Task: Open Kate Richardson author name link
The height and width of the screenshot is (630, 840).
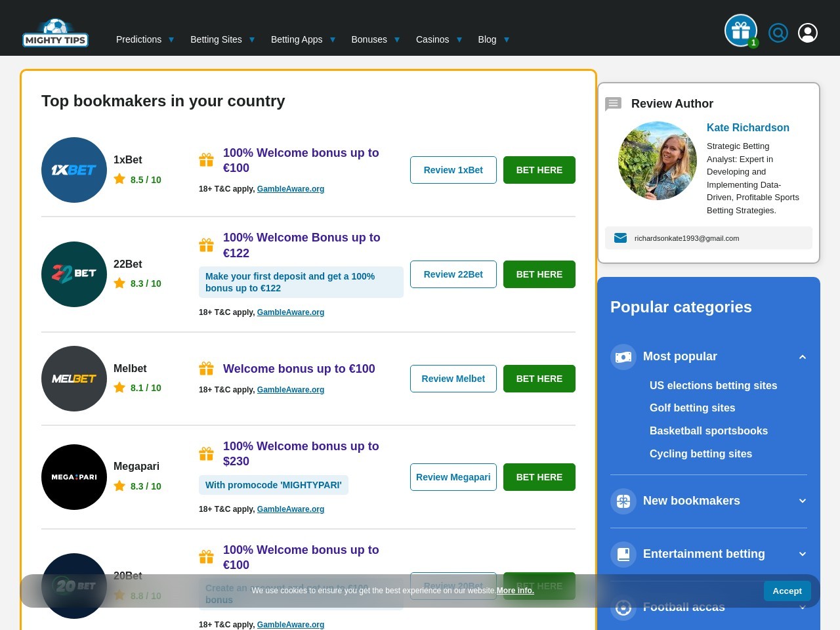Action: coord(748,127)
